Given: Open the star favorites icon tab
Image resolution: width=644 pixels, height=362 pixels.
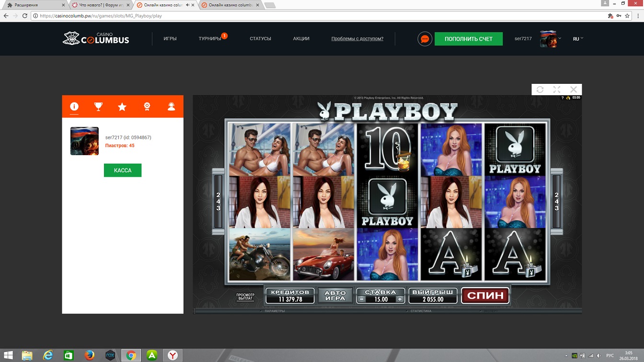Looking at the screenshot, I should [x=122, y=107].
